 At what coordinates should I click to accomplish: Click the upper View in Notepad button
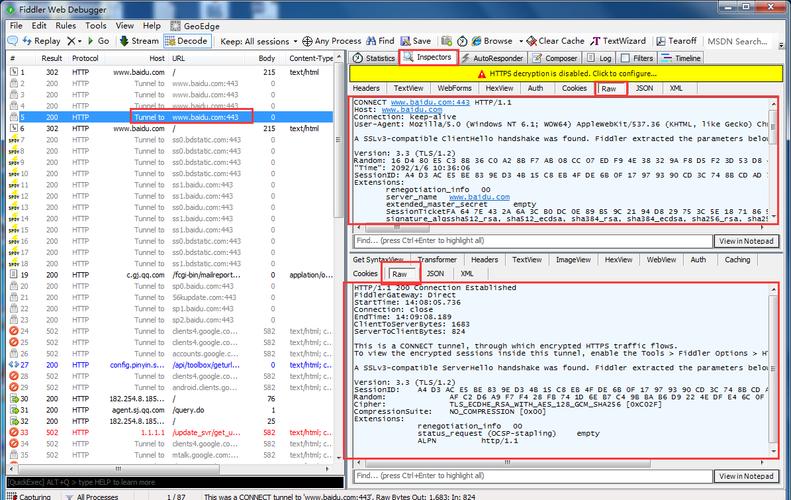(x=745, y=241)
